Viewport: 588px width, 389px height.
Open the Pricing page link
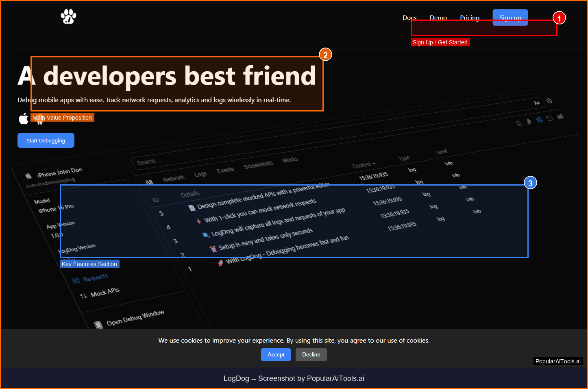(470, 17)
